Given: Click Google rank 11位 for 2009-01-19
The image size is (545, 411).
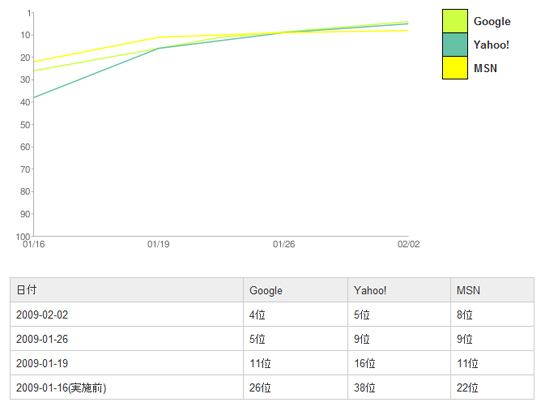Looking at the screenshot, I should [295, 363].
